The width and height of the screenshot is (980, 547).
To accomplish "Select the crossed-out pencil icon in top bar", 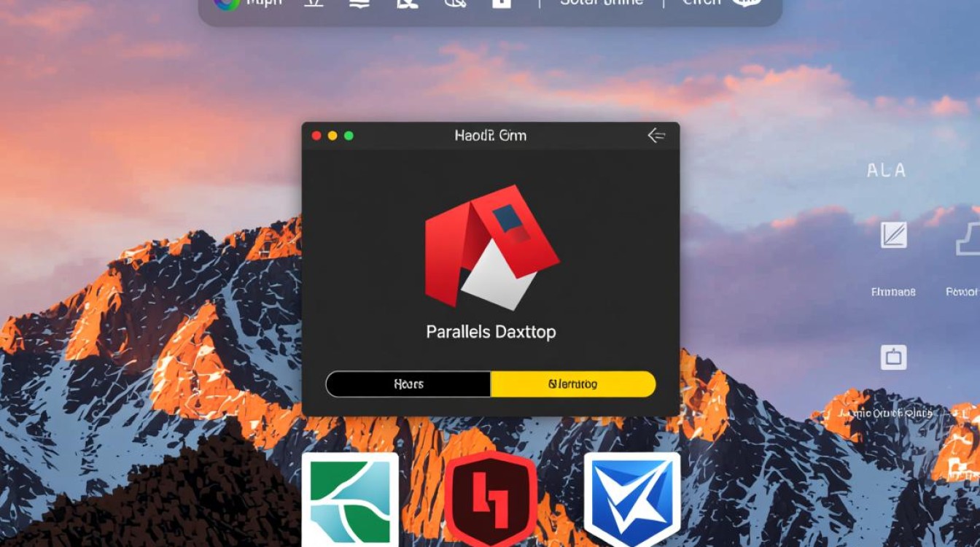I will click(x=406, y=4).
